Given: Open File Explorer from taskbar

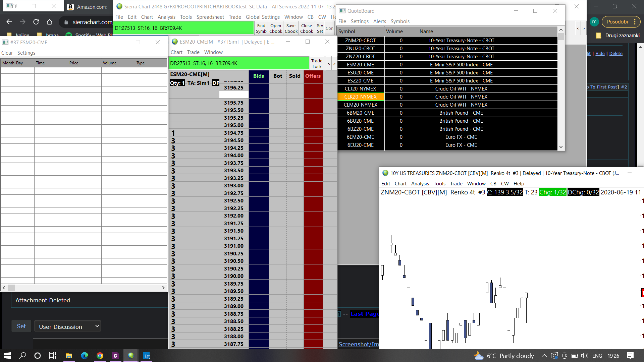Looking at the screenshot, I should click(x=69, y=356).
